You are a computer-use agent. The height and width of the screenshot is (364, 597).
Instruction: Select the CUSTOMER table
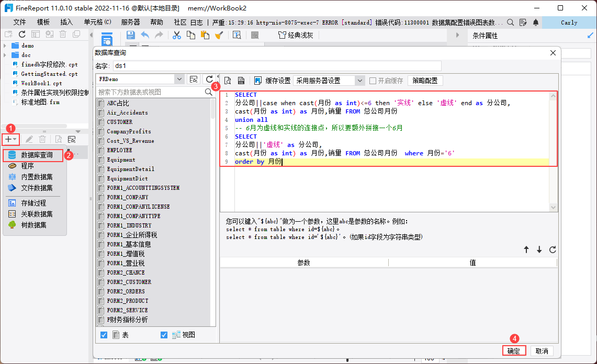[119, 122]
